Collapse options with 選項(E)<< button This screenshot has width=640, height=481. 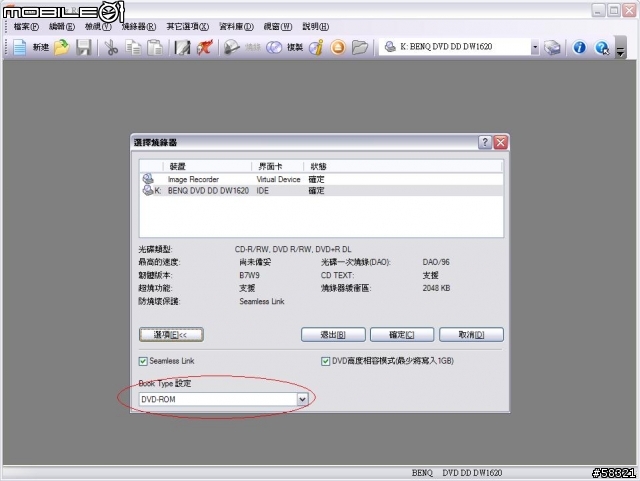[171, 335]
